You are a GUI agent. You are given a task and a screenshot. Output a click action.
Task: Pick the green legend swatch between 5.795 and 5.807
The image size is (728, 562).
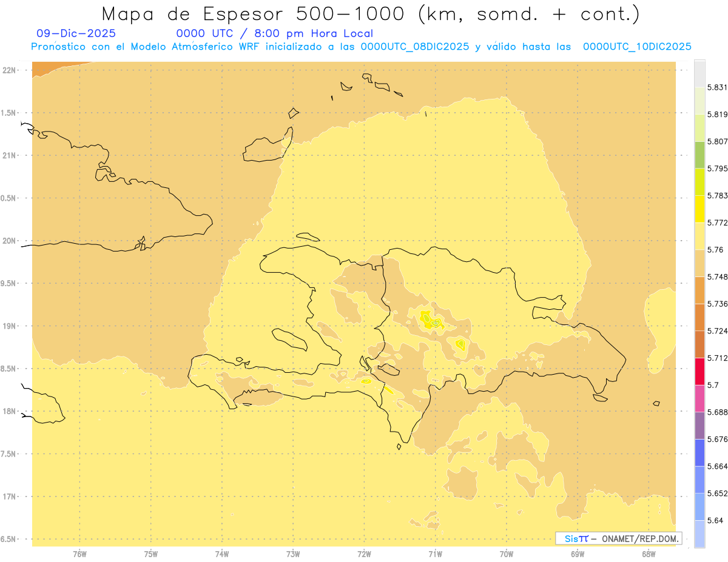pos(699,155)
